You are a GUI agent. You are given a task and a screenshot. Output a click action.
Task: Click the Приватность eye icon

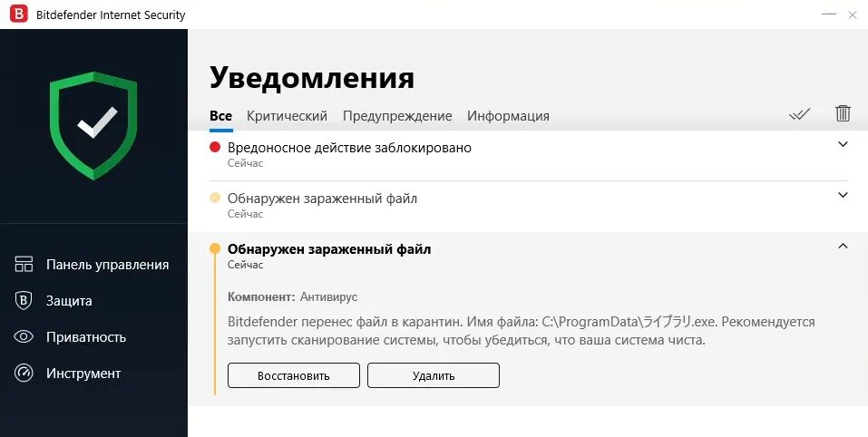click(x=24, y=337)
